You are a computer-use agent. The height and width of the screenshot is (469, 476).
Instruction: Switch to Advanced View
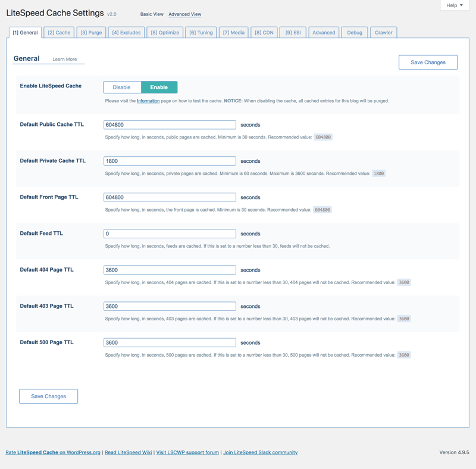185,14
